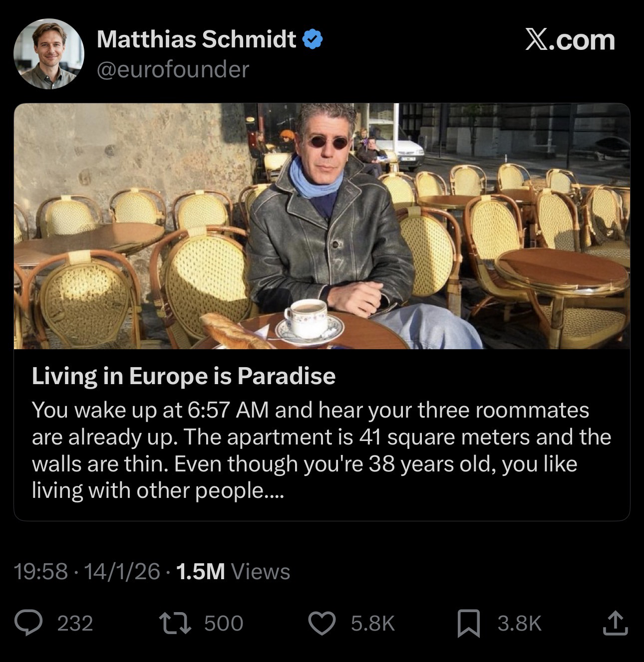Viewport: 644px width, 662px height.
Task: Open Matthias Schmidt's profile picture
Action: point(49,54)
